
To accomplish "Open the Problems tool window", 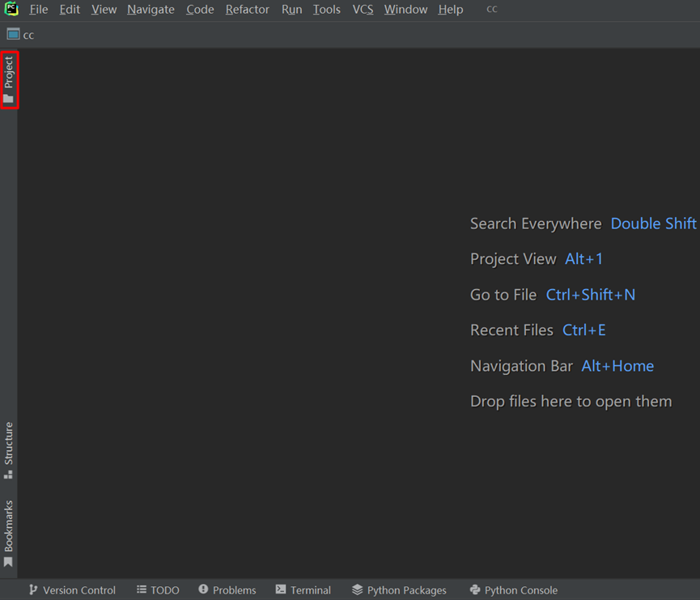I will (x=227, y=590).
